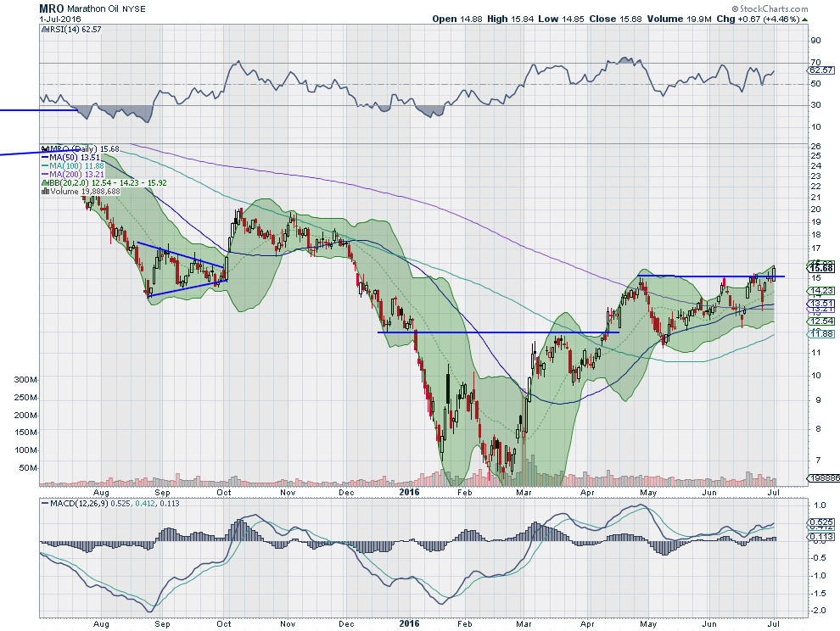
Task: Click the 14.23 green price tag on right axis
Action: 822,290
